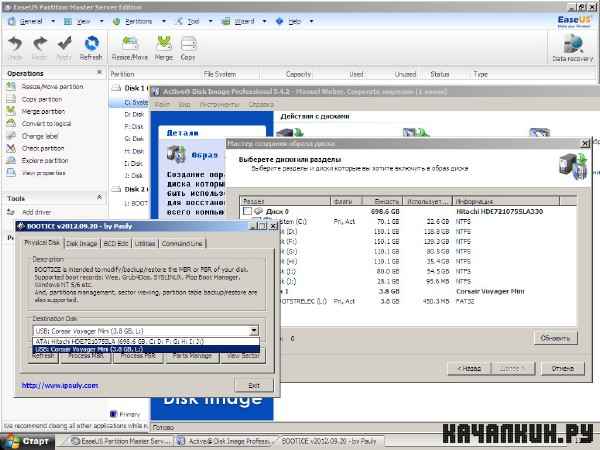The width and height of the screenshot is (600, 450).
Task: Click the Отмена cancel button in wizard
Action: coord(562,368)
